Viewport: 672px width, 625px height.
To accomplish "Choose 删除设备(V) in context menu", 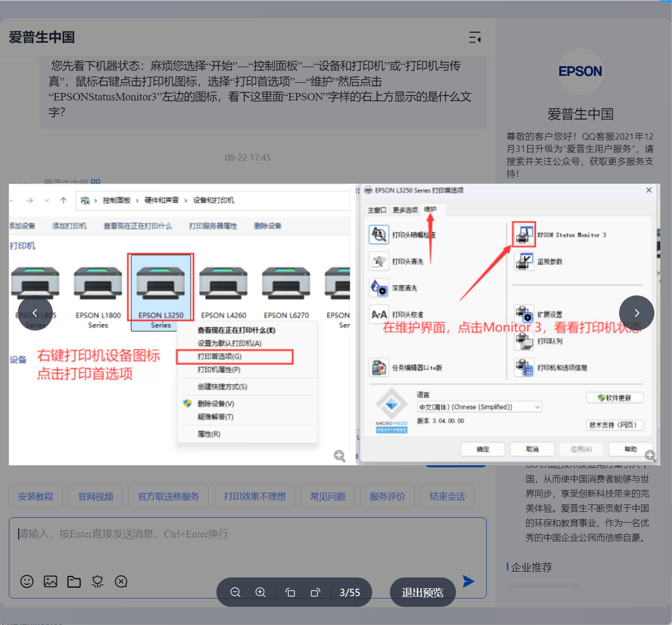I will (x=216, y=404).
